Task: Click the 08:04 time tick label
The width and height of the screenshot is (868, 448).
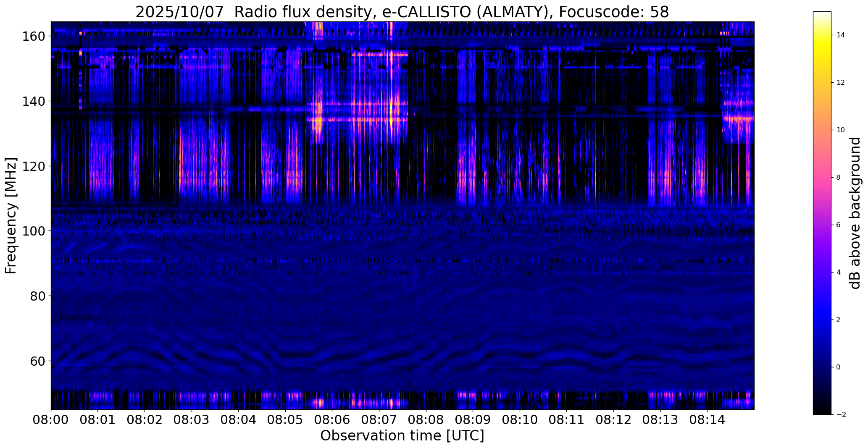Action: click(x=238, y=420)
